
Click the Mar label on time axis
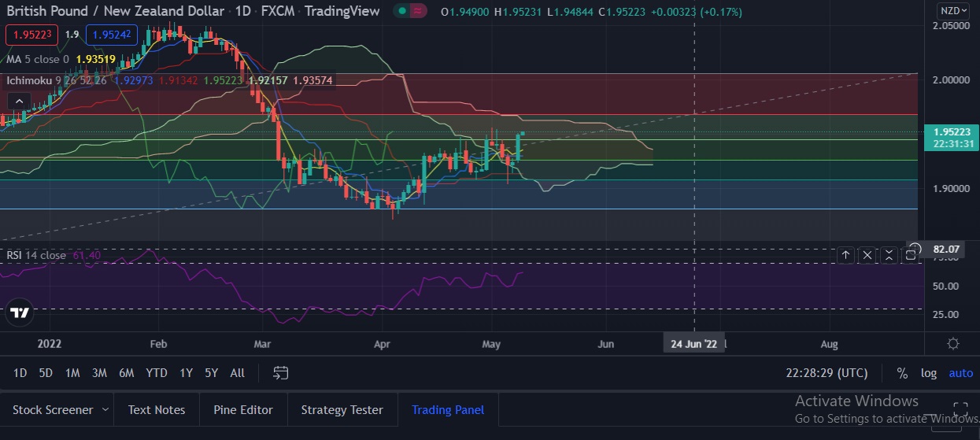262,344
